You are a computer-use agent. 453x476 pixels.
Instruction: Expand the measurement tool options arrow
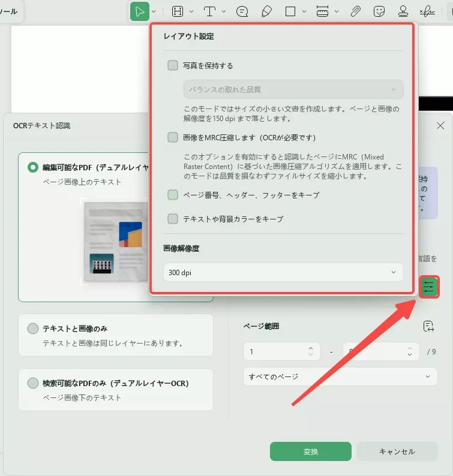click(x=337, y=12)
